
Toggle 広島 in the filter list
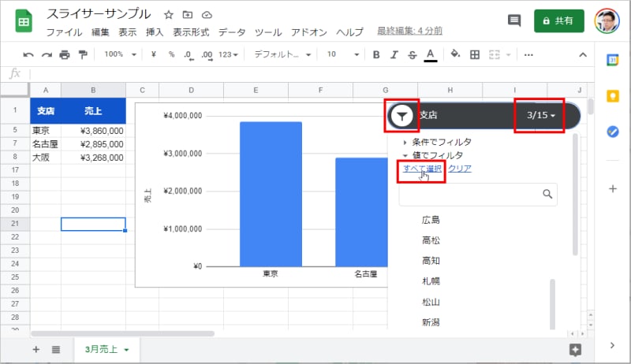431,220
